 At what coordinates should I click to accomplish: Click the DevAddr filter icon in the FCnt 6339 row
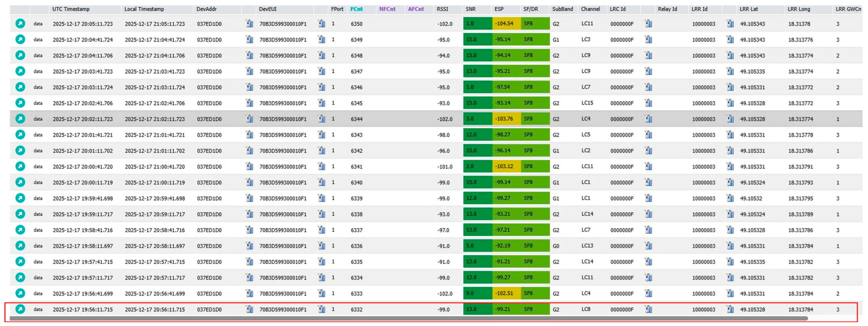(249, 198)
